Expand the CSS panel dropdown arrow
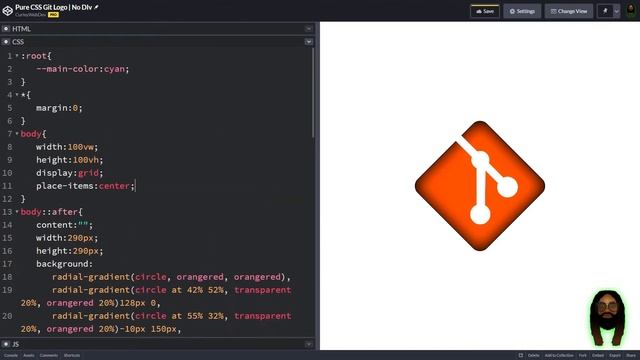The height and width of the screenshot is (360, 640). coord(309,42)
